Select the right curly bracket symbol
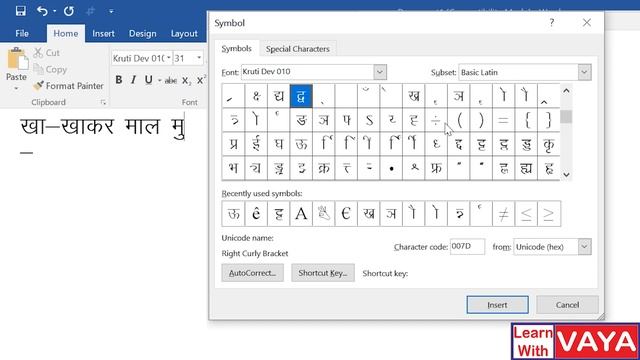 tap(549, 120)
